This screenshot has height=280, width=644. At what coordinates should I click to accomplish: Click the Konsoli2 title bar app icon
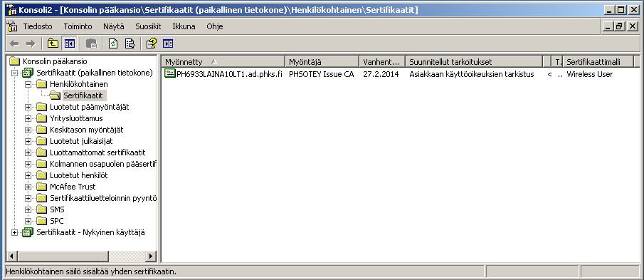(12, 10)
